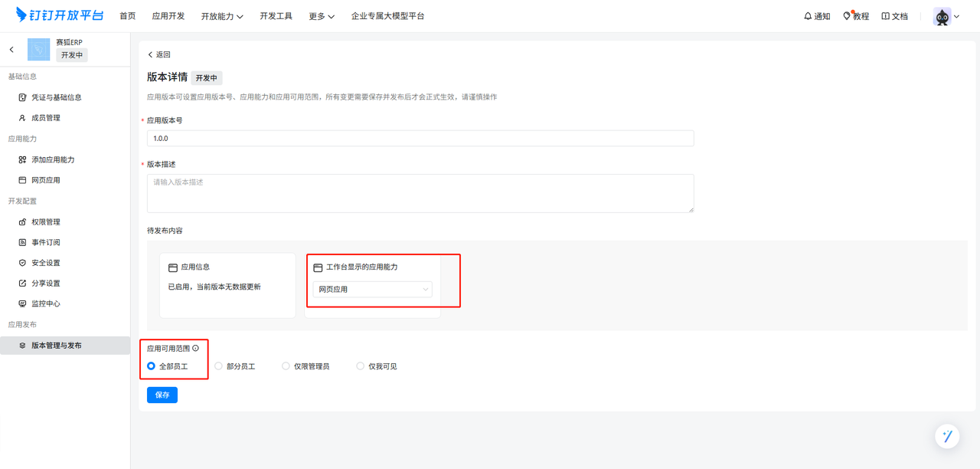
Task: Click the 安全设置 shield icon
Action: 22,263
